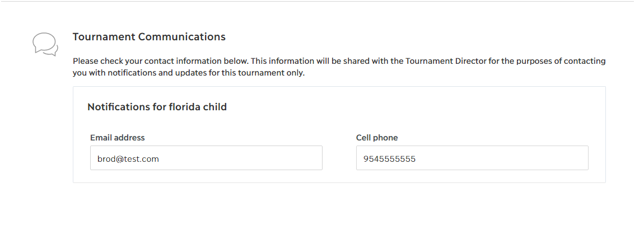Focus the Cell phone input field

tap(472, 158)
